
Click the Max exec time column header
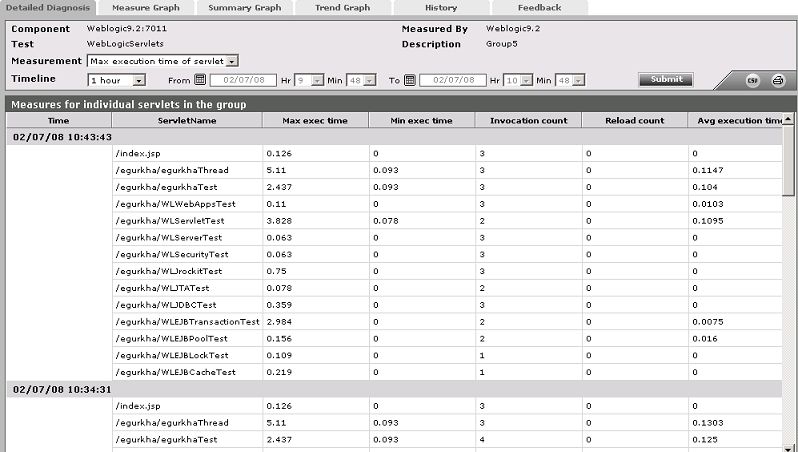315,121
